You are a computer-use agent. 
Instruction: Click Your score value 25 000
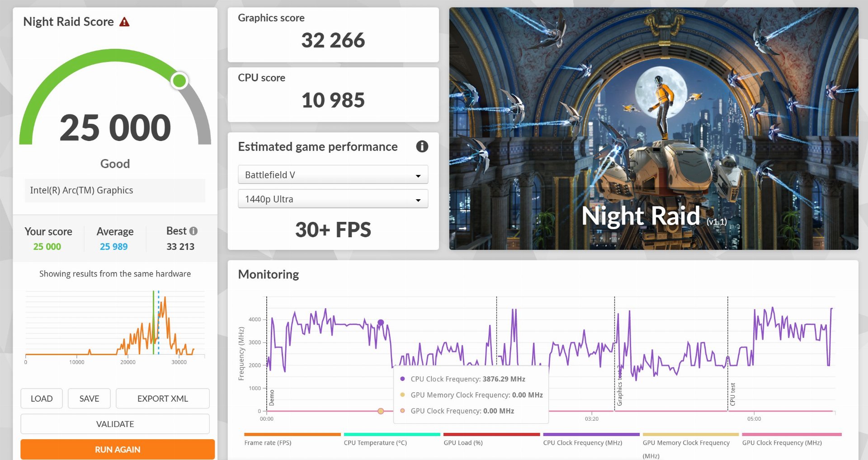pyautogui.click(x=47, y=247)
